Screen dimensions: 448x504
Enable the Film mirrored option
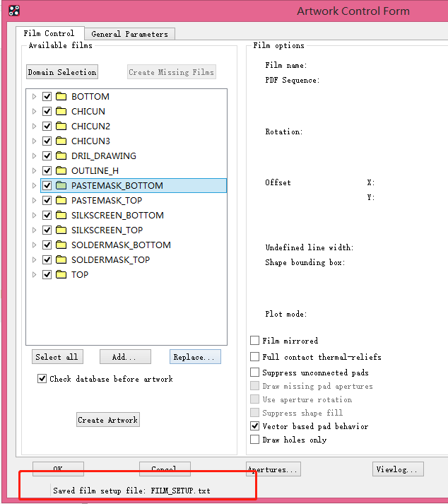tap(255, 341)
